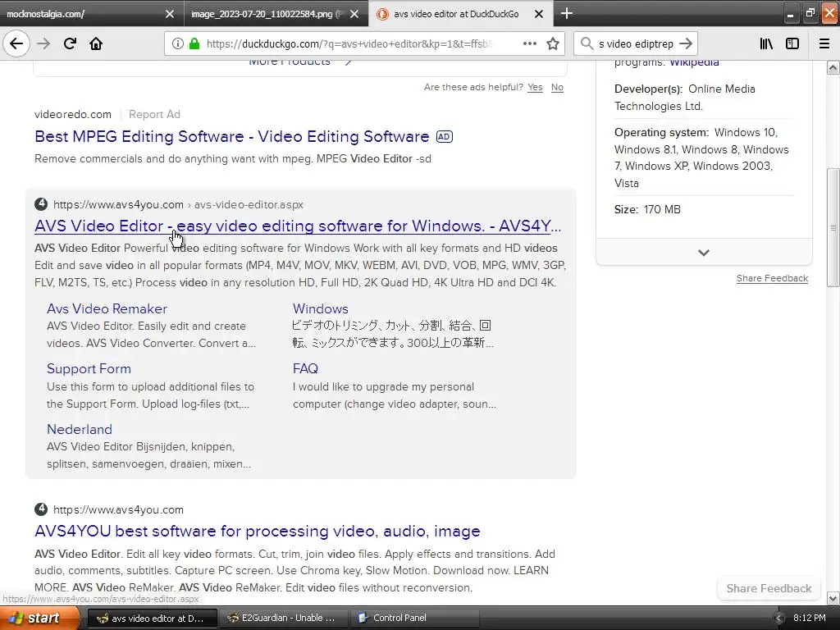Click the videoredo.com domain text
Image resolution: width=840 pixels, height=630 pixels.
click(x=73, y=114)
